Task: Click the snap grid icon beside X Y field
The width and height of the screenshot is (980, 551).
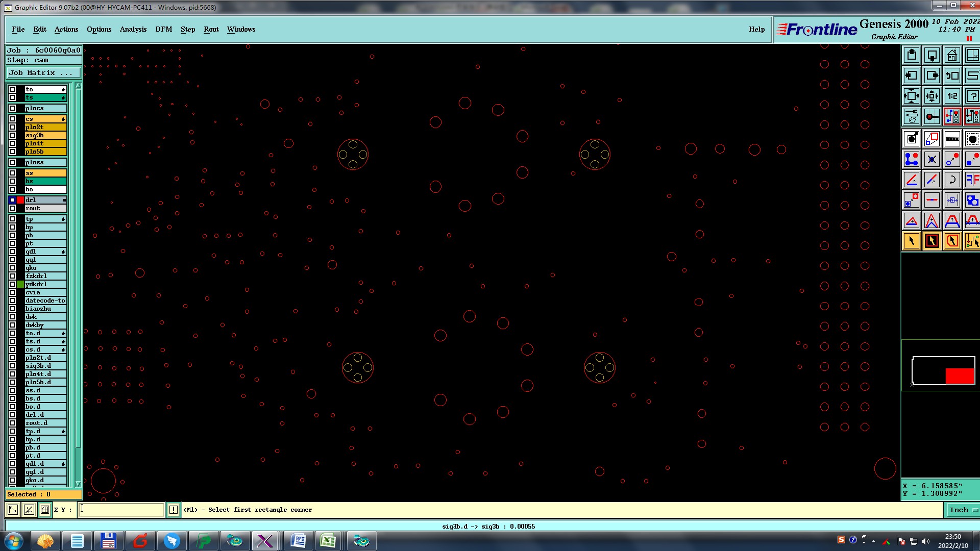Action: [45, 510]
